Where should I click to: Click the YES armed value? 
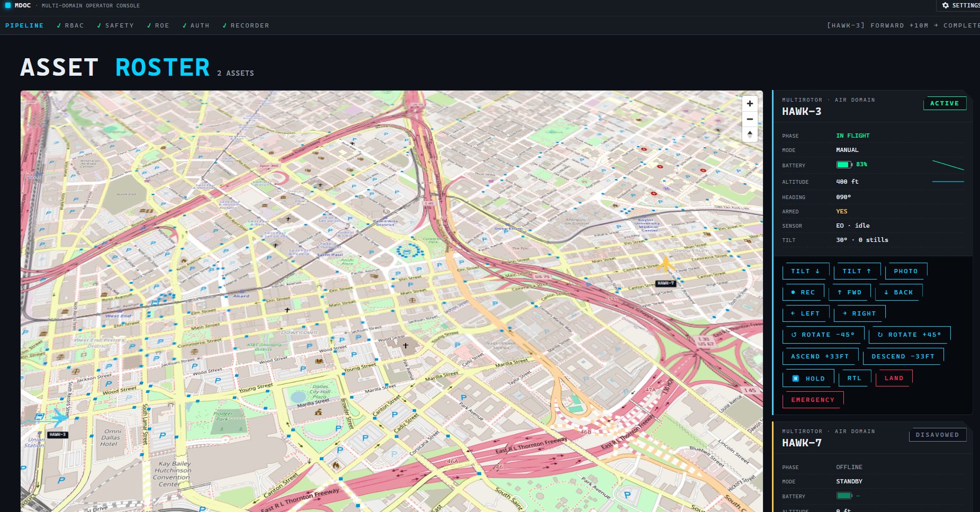coord(842,211)
